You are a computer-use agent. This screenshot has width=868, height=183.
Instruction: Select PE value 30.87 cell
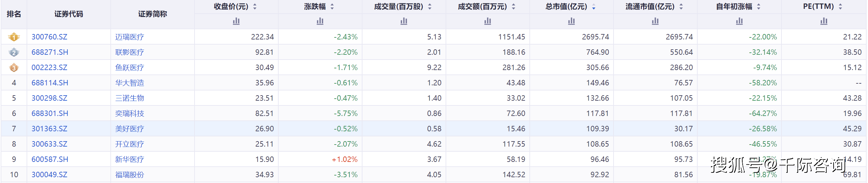tap(824, 144)
